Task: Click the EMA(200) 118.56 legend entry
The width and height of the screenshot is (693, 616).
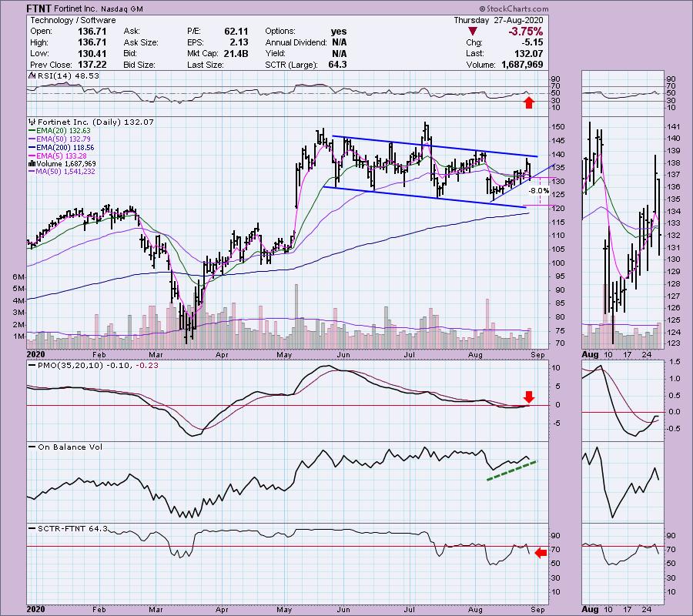Action: (x=62, y=148)
